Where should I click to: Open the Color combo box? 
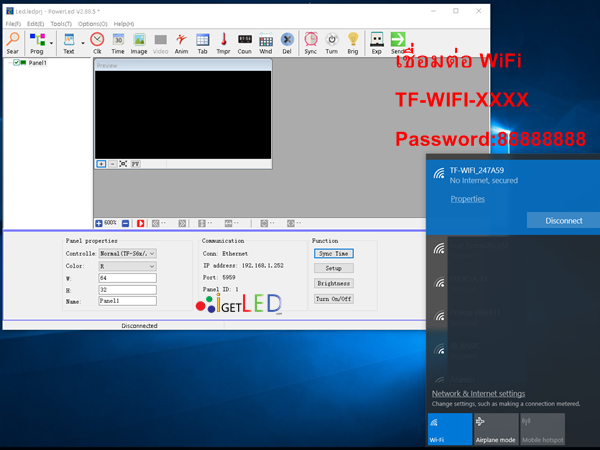127,266
